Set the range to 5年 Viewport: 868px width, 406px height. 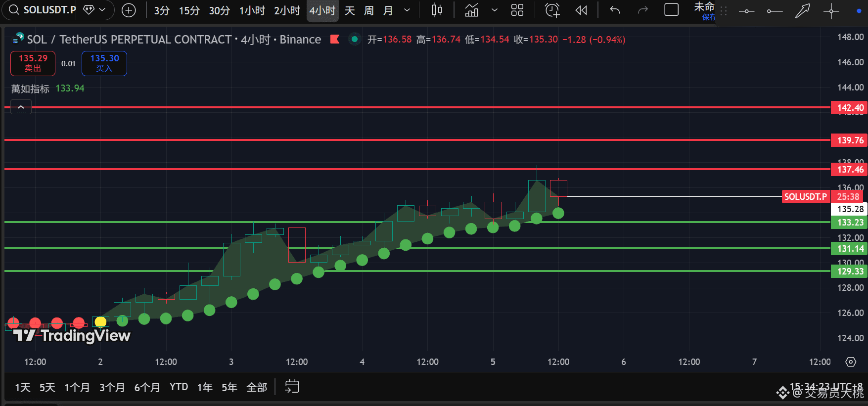tap(229, 387)
